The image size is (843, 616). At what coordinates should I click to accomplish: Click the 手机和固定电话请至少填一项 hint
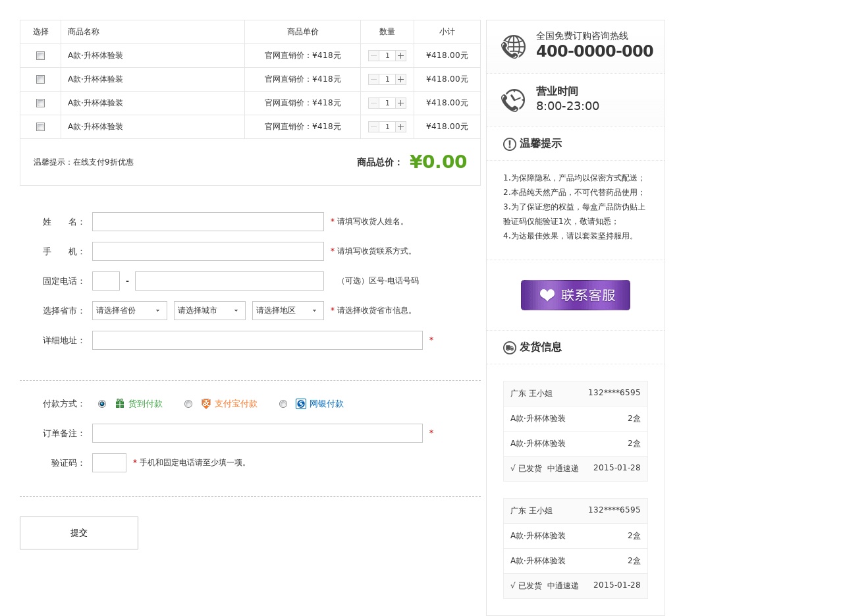195,462
